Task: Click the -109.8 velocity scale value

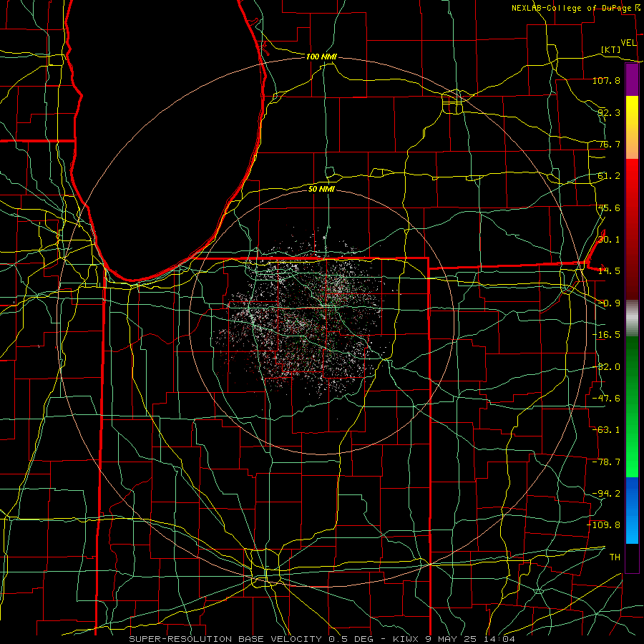Action: 604,525
